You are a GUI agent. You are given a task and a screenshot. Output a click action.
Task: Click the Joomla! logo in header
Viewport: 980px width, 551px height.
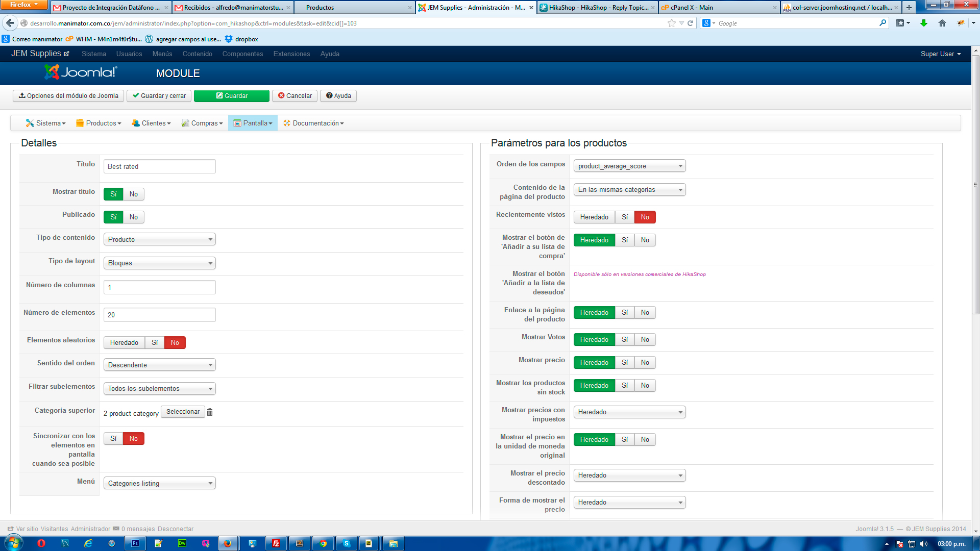click(x=81, y=72)
